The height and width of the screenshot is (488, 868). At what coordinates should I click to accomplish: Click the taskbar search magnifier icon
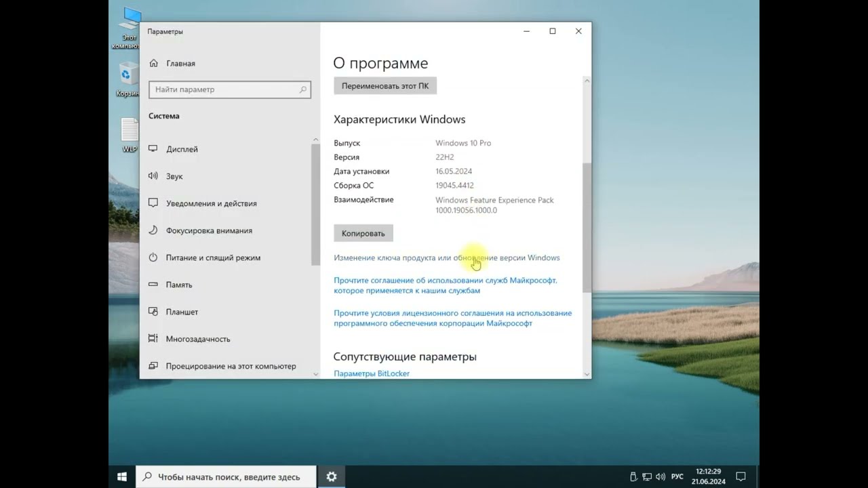click(x=147, y=477)
